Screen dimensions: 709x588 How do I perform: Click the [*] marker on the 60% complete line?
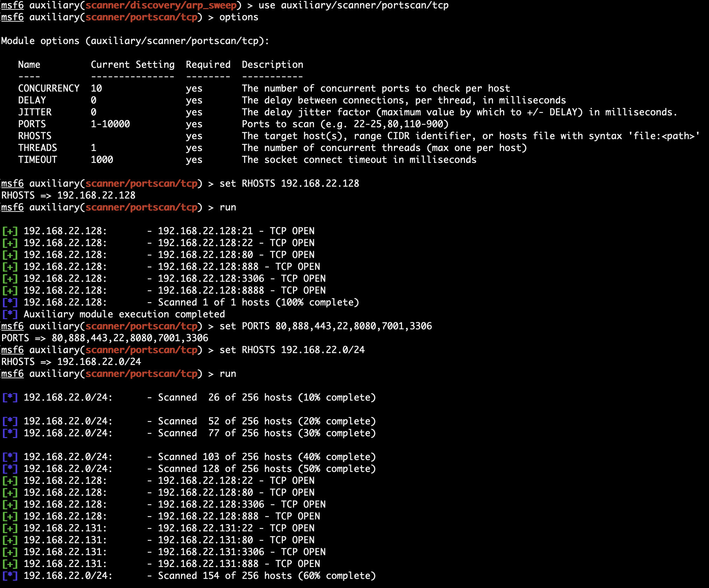10,576
